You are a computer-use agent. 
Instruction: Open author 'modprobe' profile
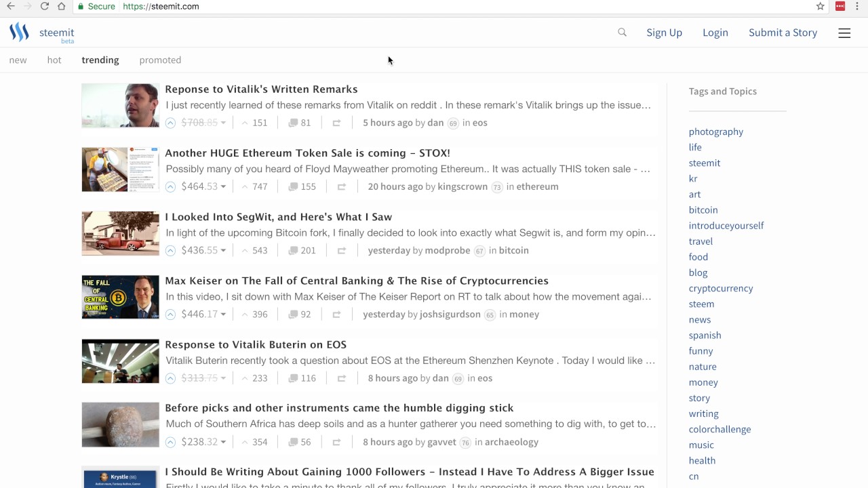click(x=448, y=250)
